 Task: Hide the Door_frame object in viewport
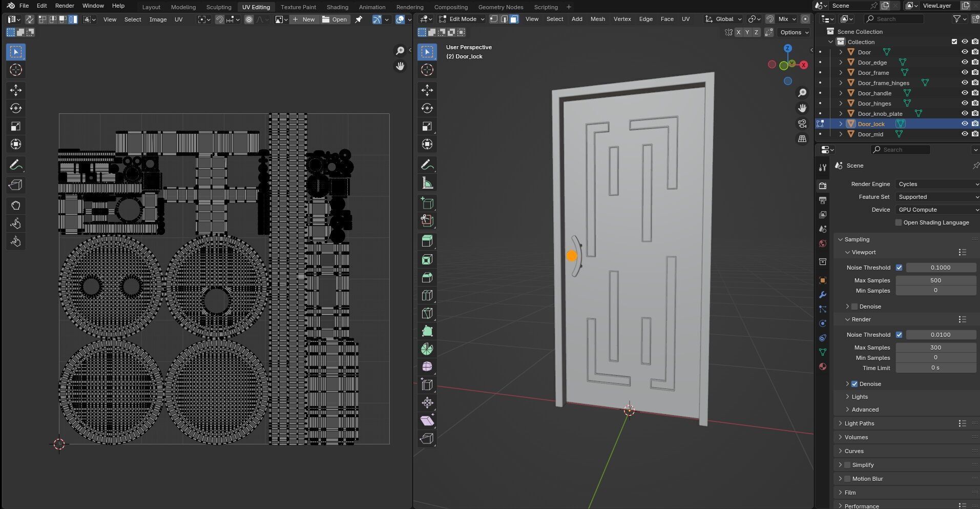pyautogui.click(x=965, y=73)
